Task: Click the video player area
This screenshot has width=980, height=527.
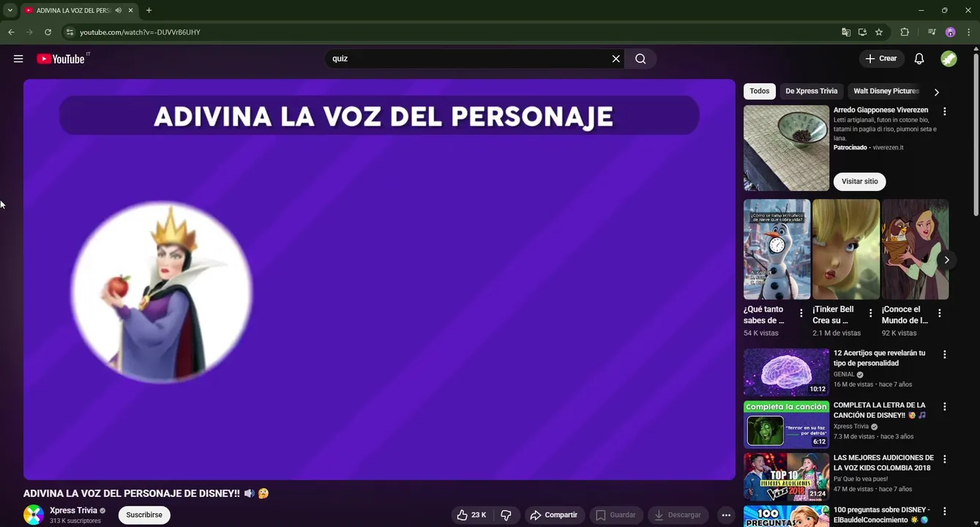Action: coord(379,280)
